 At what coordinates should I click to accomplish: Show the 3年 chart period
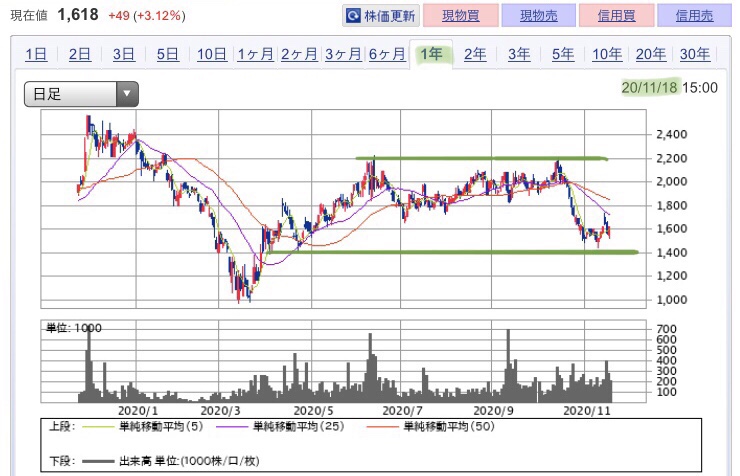click(x=519, y=54)
